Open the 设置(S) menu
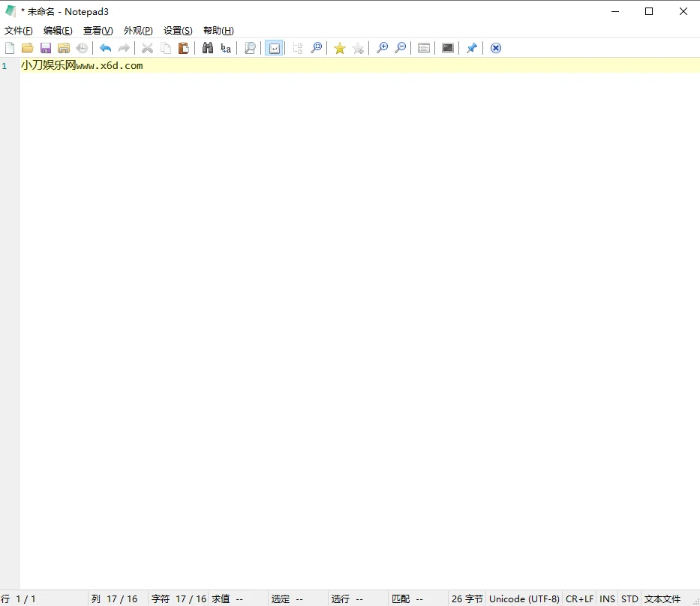 (x=177, y=30)
